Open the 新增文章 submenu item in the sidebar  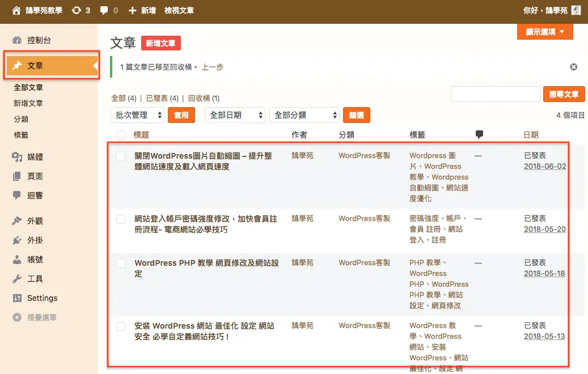[x=28, y=103]
